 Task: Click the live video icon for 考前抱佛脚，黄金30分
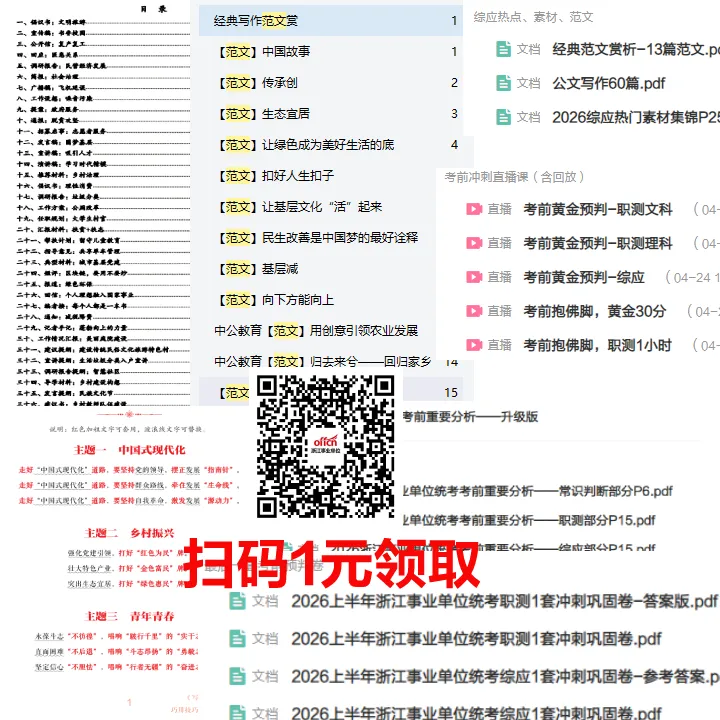(x=474, y=311)
